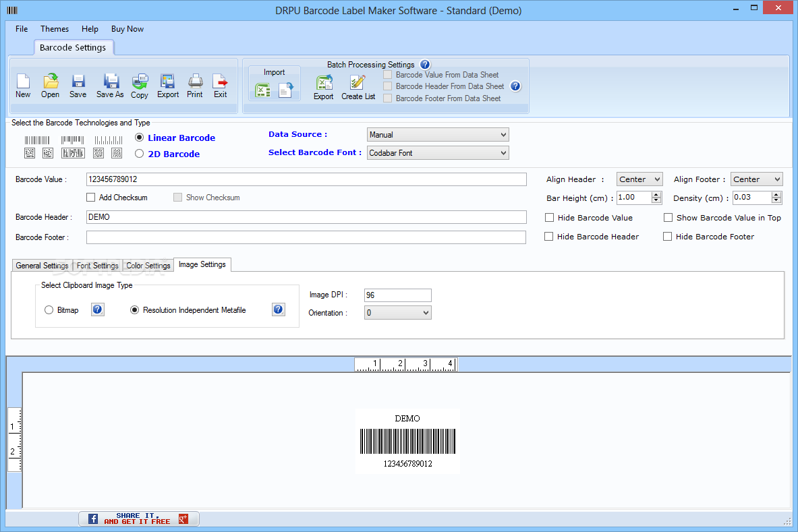Open the Help menu
The image size is (798, 532).
(x=90, y=29)
